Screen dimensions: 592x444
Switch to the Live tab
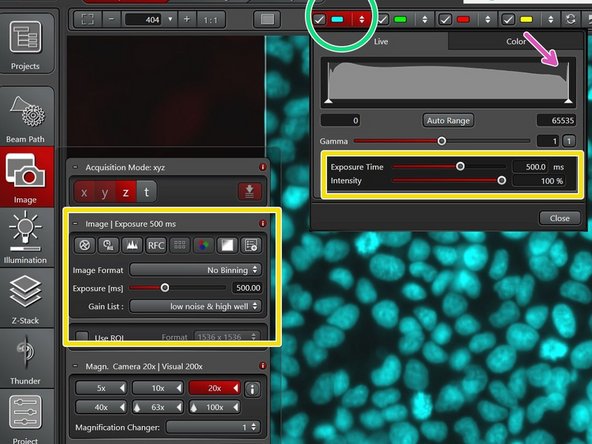pos(381,42)
